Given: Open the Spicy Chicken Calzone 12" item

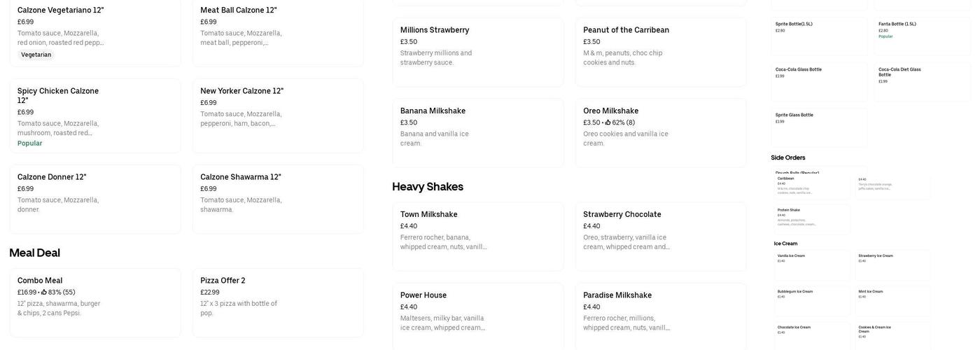Looking at the screenshot, I should 95,115.
